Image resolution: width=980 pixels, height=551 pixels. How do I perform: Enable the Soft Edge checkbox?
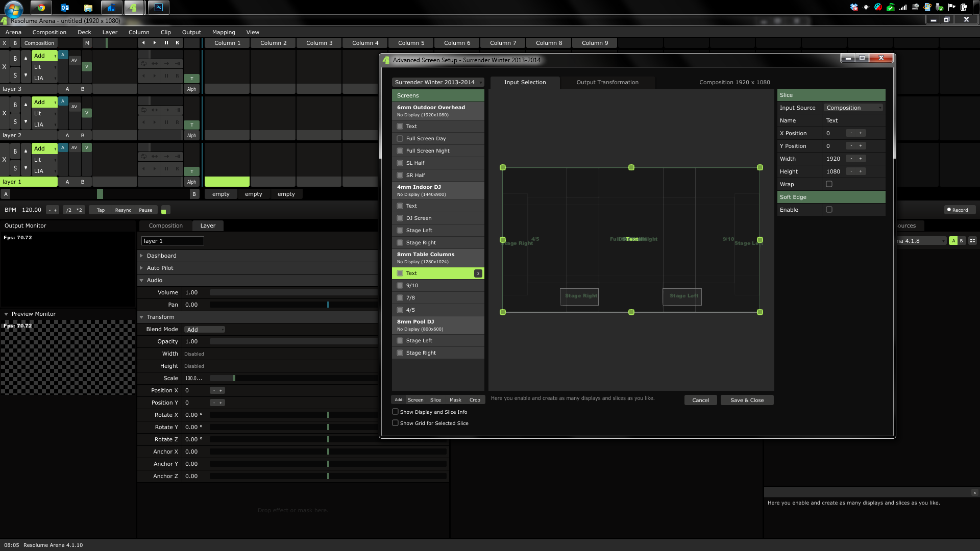(x=829, y=210)
